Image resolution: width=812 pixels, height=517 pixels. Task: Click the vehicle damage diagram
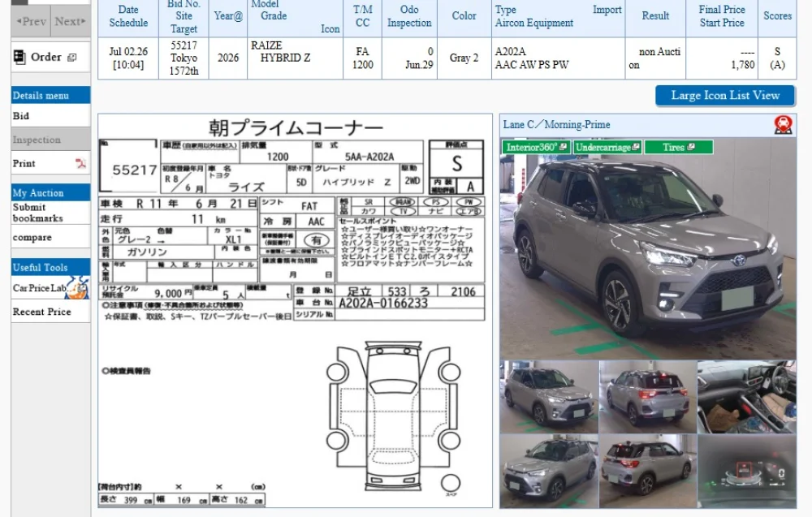tap(393, 416)
